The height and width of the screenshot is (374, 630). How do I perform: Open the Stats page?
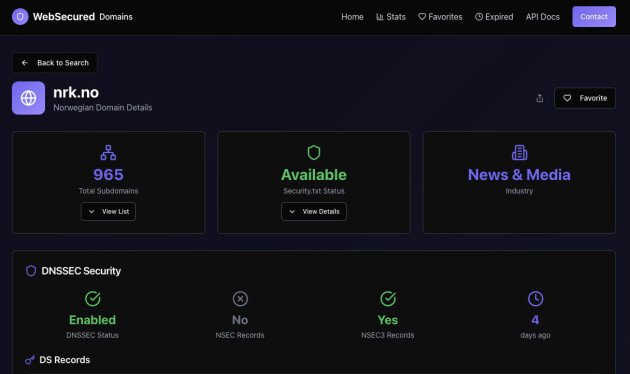(391, 17)
